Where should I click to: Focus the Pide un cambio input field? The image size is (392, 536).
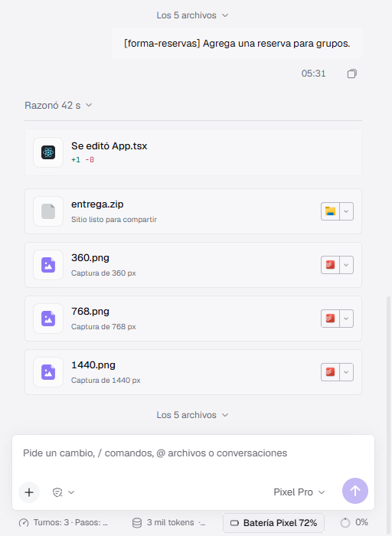(x=193, y=453)
